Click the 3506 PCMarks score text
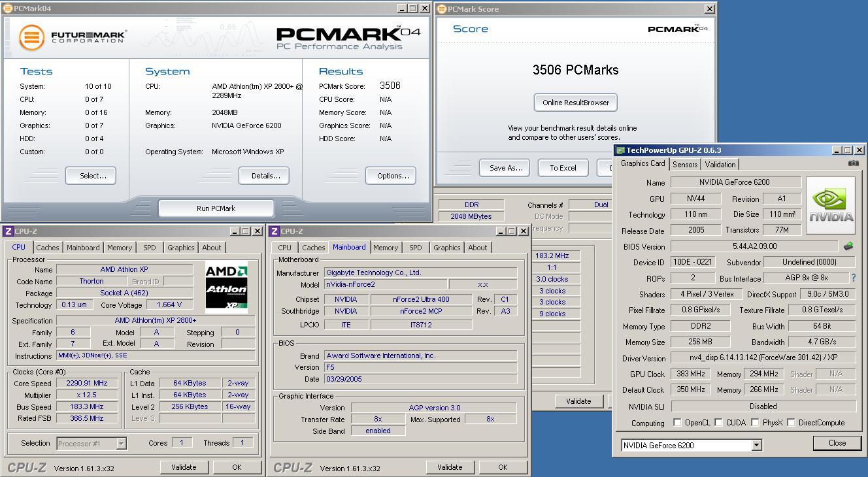 tap(575, 70)
